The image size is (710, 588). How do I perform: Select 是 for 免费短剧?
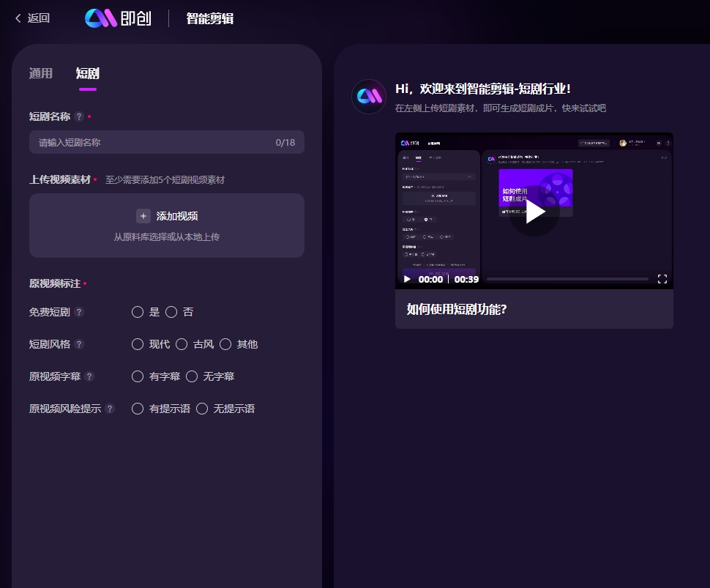[138, 312]
